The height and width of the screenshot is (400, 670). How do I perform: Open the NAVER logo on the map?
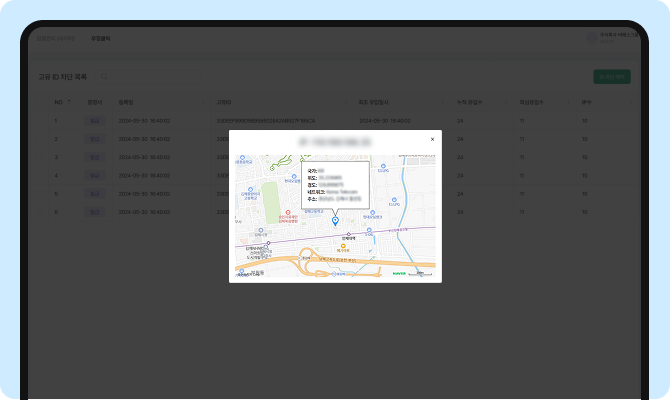399,272
